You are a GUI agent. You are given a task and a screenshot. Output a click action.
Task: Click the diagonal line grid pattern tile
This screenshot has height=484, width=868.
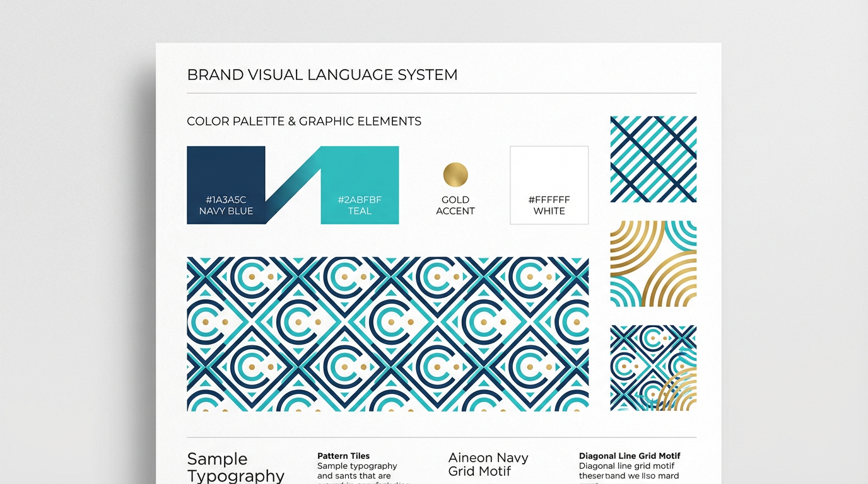click(x=653, y=158)
